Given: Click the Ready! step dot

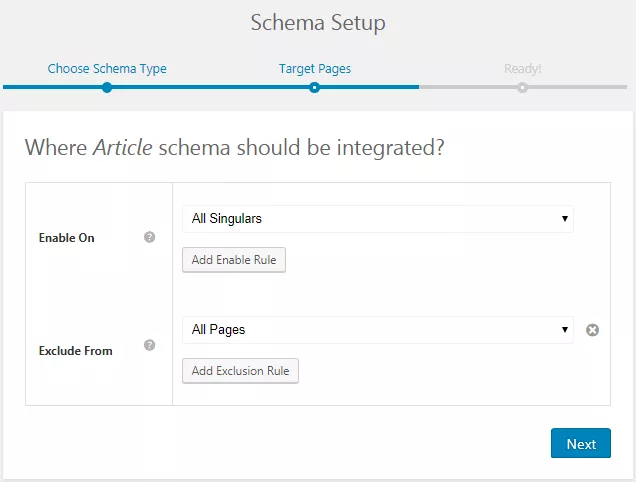Looking at the screenshot, I should point(522,87).
